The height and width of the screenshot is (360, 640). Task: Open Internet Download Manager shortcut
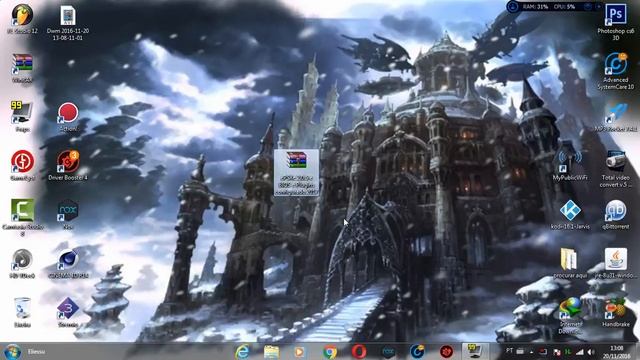[x=570, y=316]
